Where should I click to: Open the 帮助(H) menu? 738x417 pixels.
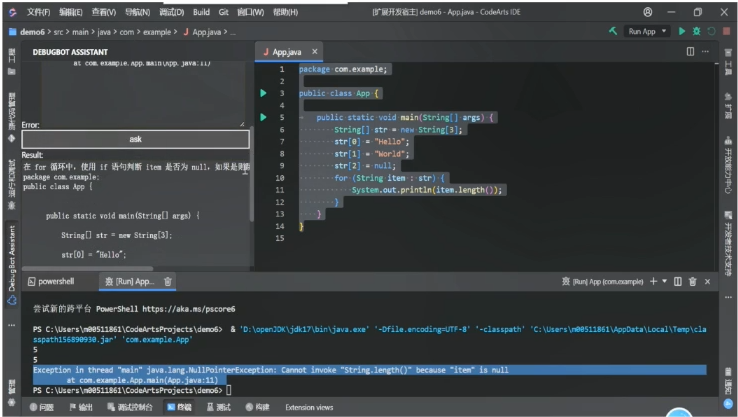coord(285,12)
